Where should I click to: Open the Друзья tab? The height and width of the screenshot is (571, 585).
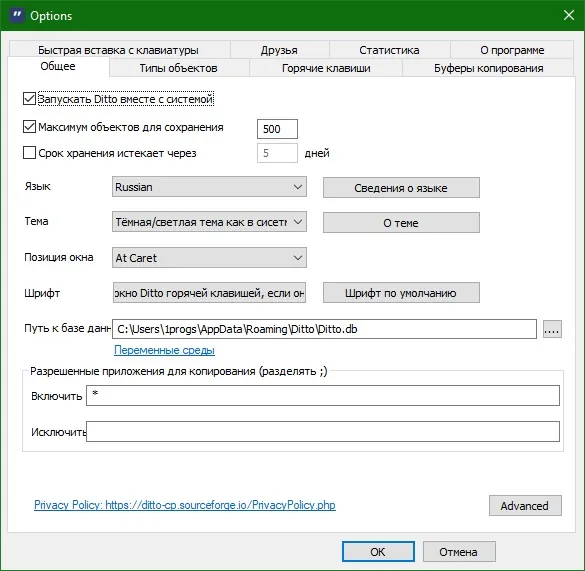point(279,50)
